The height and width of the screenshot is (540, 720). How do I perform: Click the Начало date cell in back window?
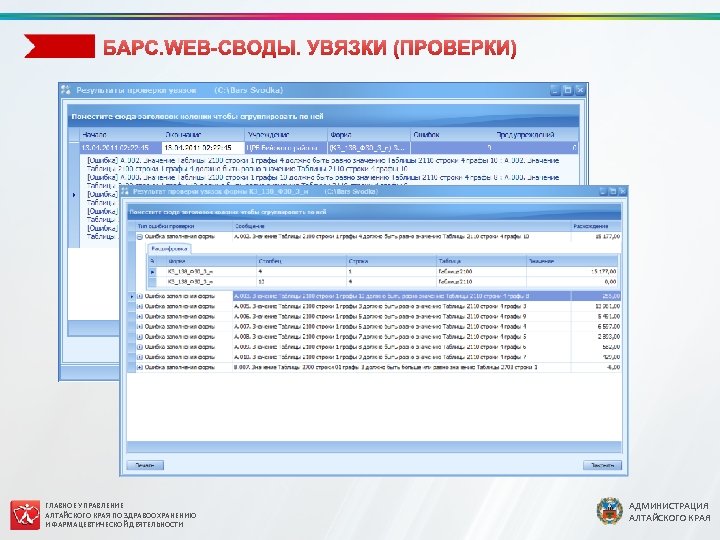coord(121,148)
